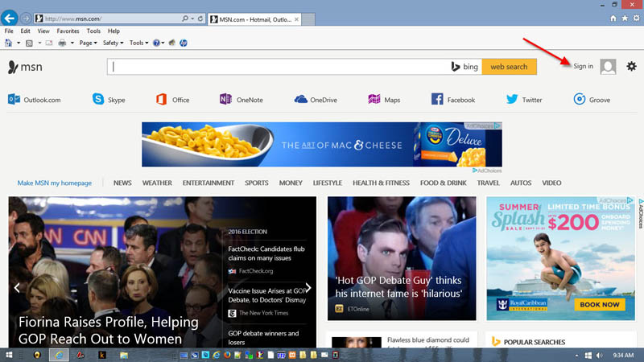The width and height of the screenshot is (644, 362).
Task: Expand the Print dropdown arrow
Action: point(72,43)
